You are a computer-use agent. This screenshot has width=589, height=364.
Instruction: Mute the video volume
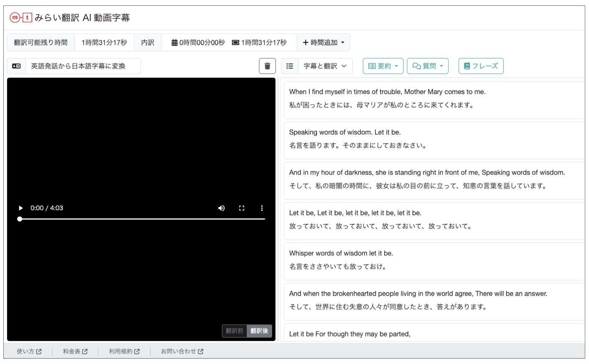tap(222, 208)
